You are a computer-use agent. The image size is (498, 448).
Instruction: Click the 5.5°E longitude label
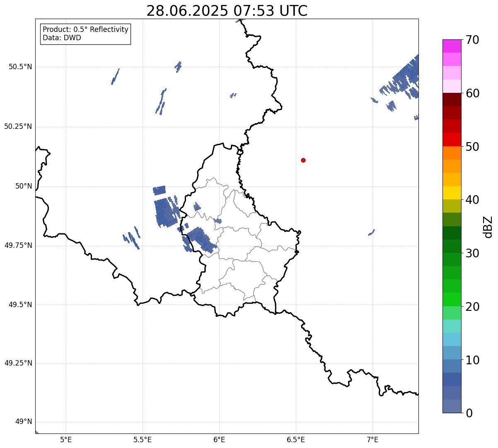click(x=143, y=439)
